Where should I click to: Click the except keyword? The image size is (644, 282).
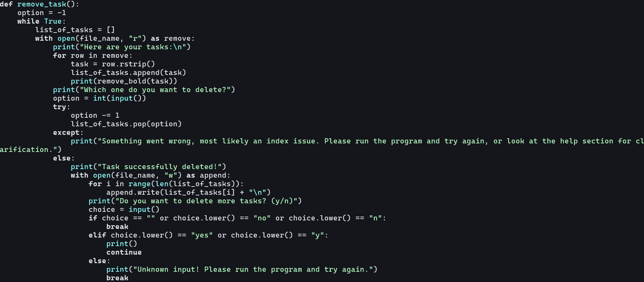pos(66,132)
